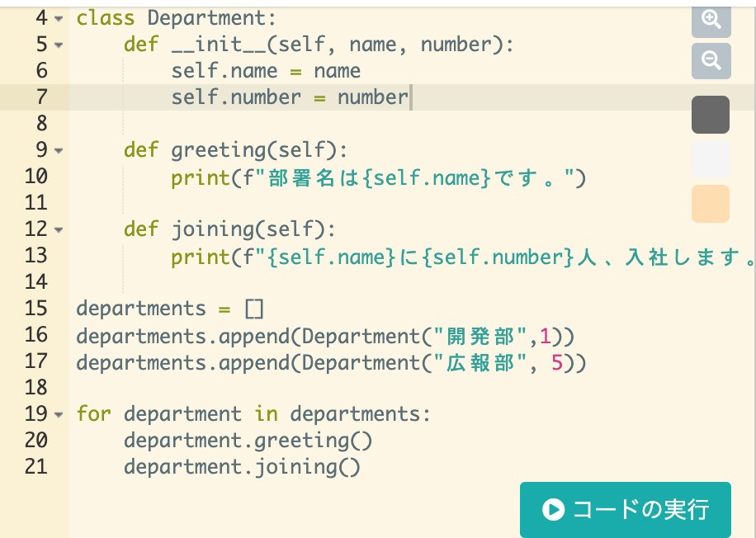The width and height of the screenshot is (756, 538).
Task: Click 'department.greeting()' call
Action: pos(248,441)
